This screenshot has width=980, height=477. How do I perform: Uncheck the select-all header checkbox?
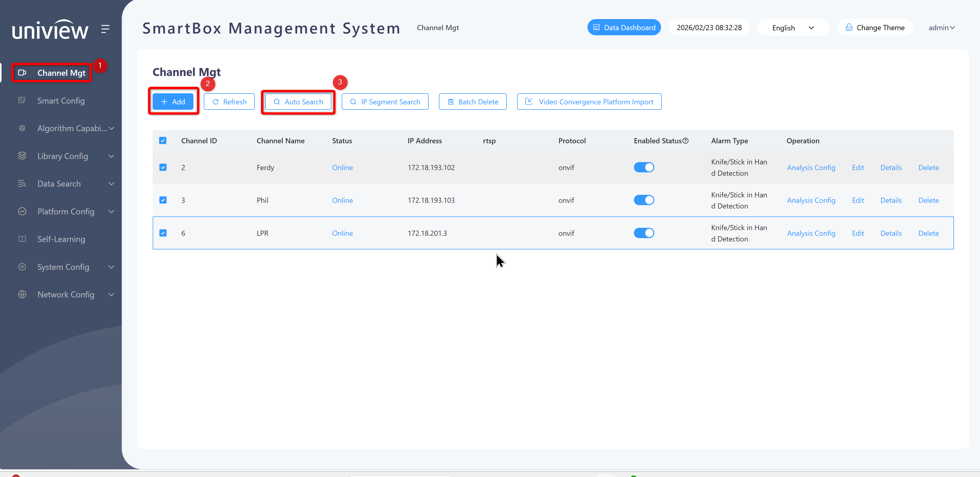pyautogui.click(x=163, y=141)
